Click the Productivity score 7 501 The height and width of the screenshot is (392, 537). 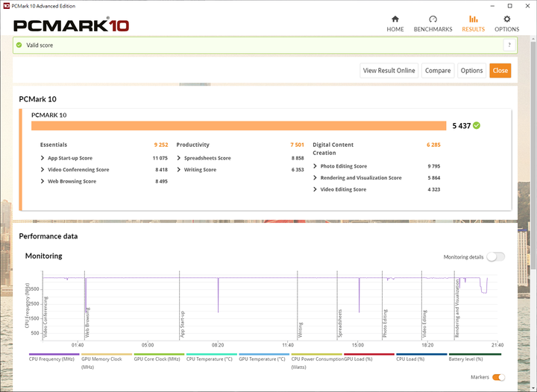298,145
